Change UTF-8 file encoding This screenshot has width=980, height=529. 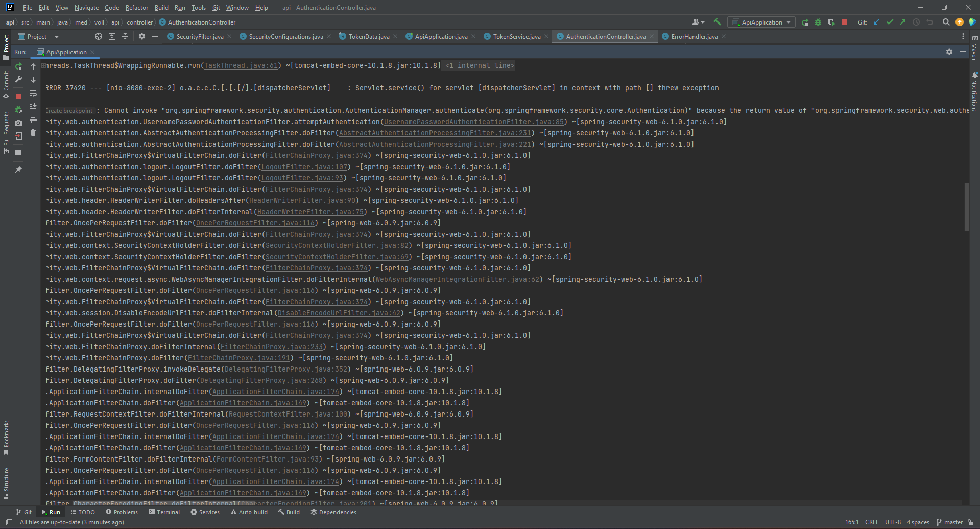pos(893,522)
